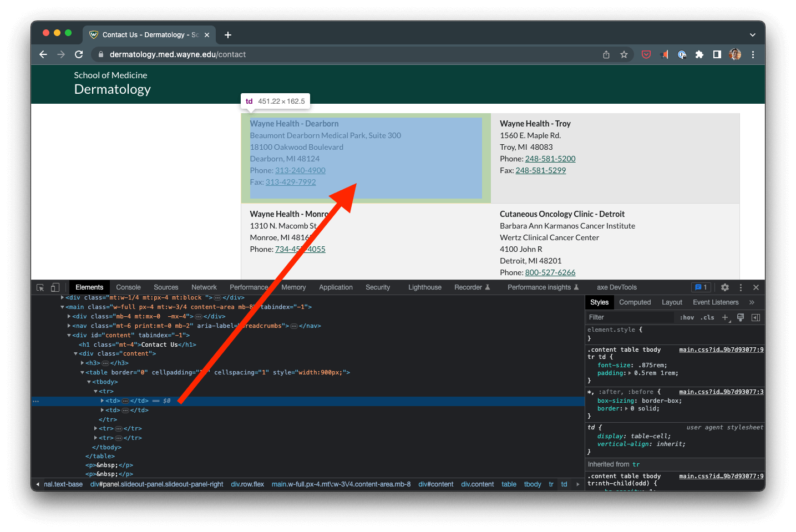Toggle the :hov element state panel
This screenshot has width=796, height=532.
point(687,317)
